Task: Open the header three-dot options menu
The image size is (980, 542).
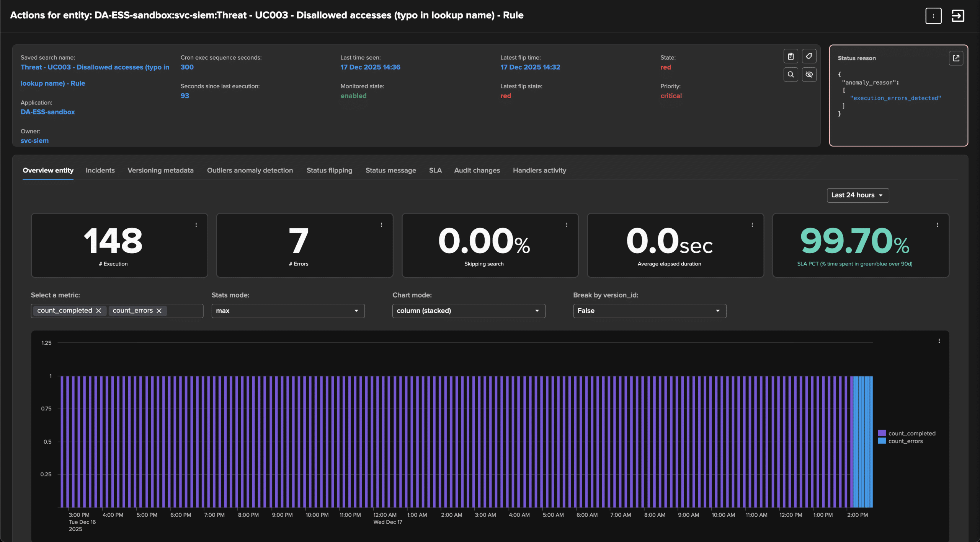Action: 933,16
